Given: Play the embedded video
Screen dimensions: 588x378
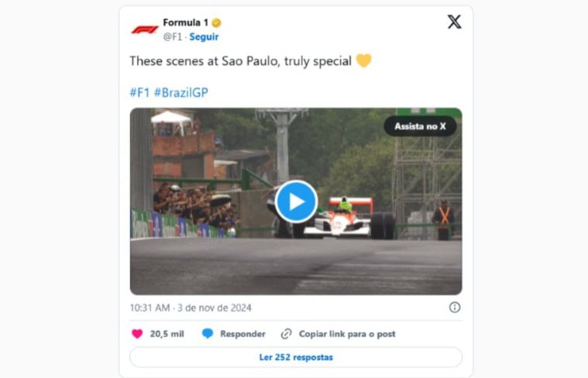Looking at the screenshot, I should (x=296, y=201).
